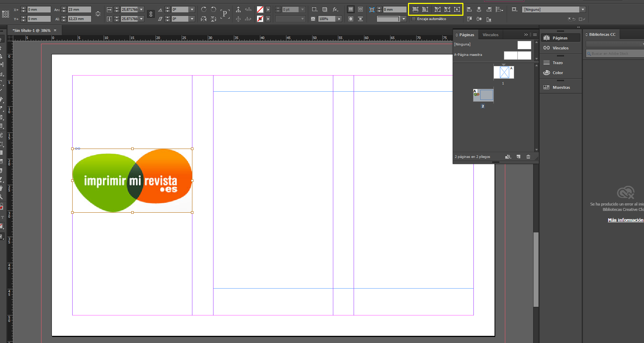Screen dimensions: 644x343
Task: Open the object style [Ninguno] dropdown
Action: click(x=583, y=9)
